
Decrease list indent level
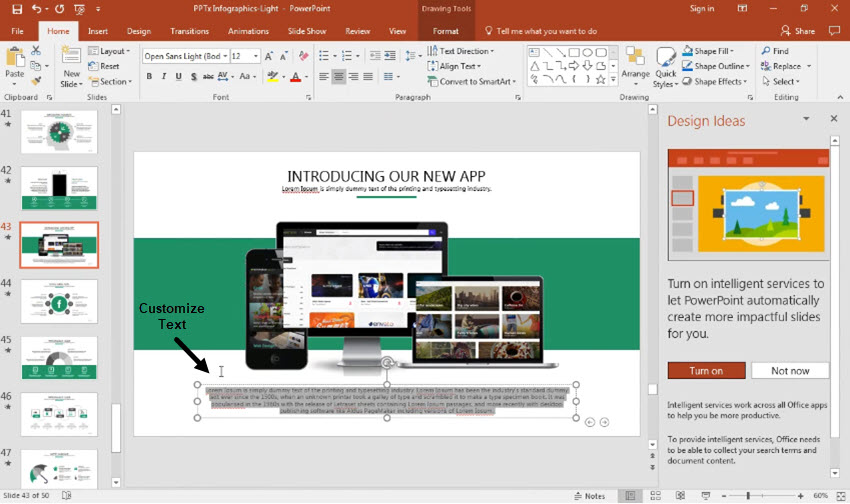point(375,56)
